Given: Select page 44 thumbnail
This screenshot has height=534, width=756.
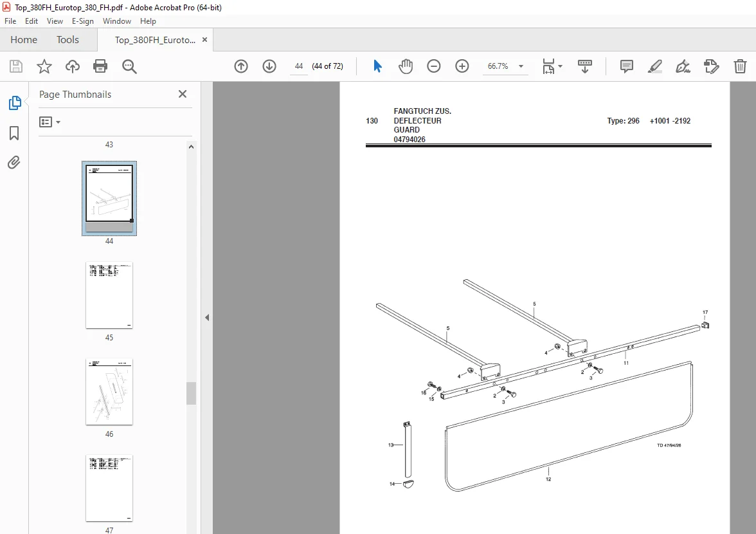Looking at the screenshot, I should pyautogui.click(x=109, y=198).
